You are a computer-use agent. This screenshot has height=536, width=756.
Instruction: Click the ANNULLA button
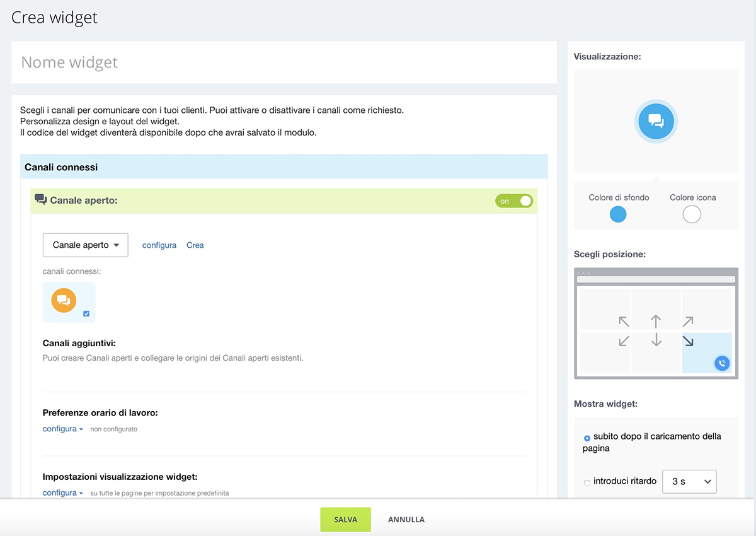406,520
